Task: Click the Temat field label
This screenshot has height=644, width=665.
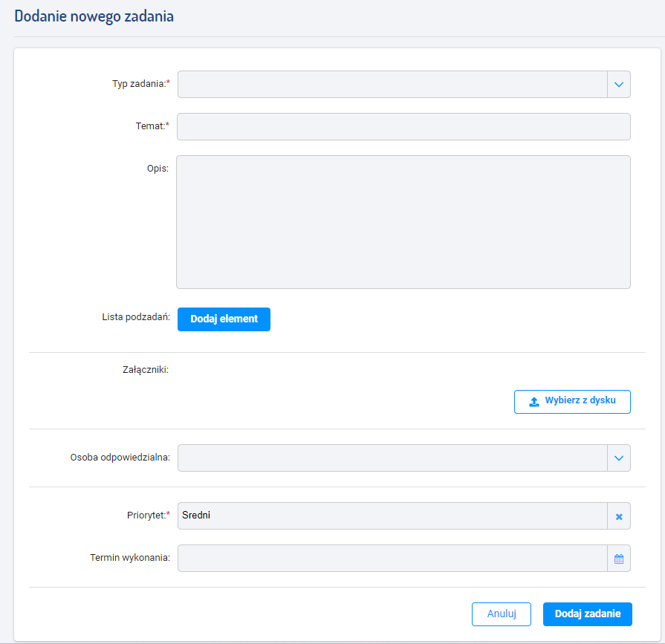Action: pos(152,126)
